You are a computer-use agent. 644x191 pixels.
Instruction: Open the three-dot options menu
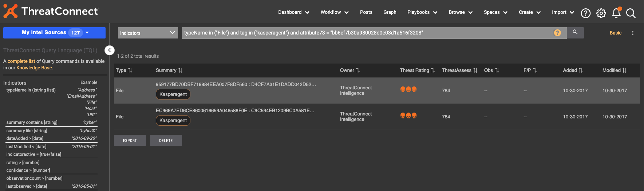tap(633, 33)
